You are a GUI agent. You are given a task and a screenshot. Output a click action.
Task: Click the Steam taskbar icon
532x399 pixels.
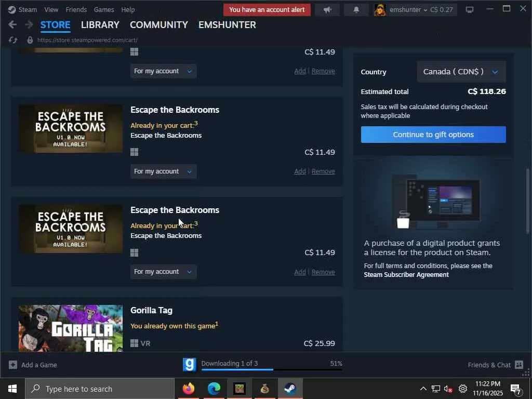coord(290,389)
